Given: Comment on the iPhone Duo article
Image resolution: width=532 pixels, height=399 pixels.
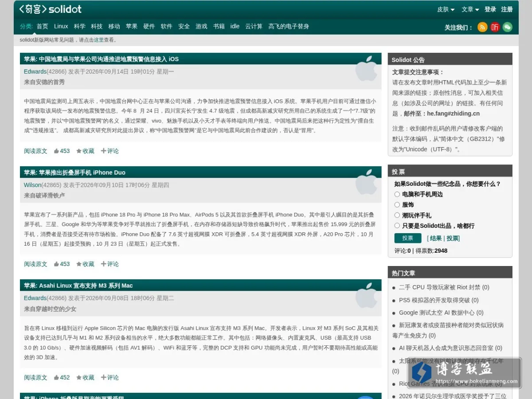Looking at the screenshot, I should (110, 264).
